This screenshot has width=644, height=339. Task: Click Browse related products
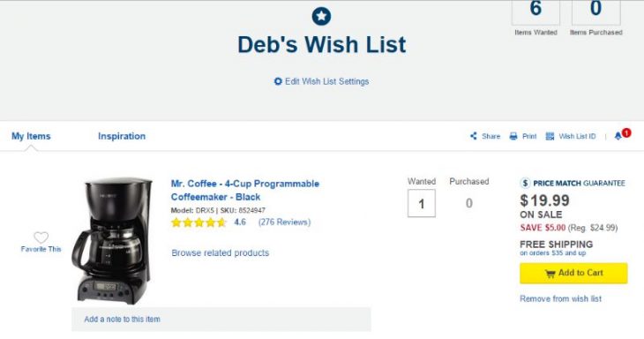pyautogui.click(x=221, y=252)
